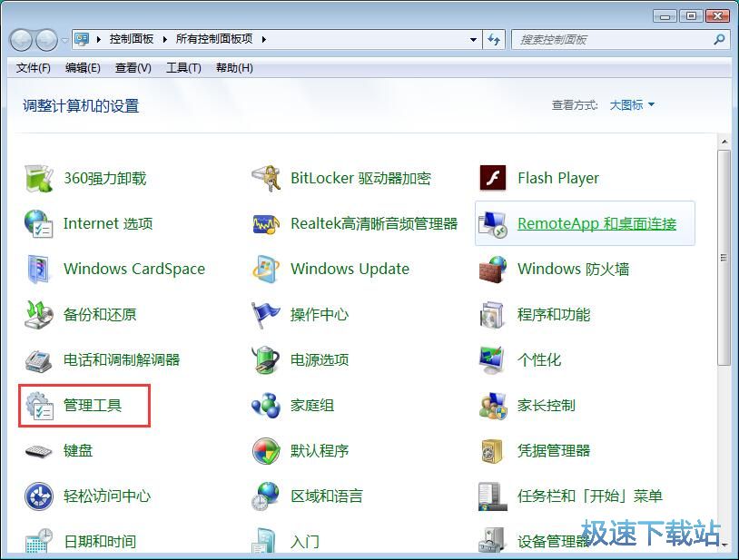Expand the address bar history dropdown arrow

[x=474, y=40]
